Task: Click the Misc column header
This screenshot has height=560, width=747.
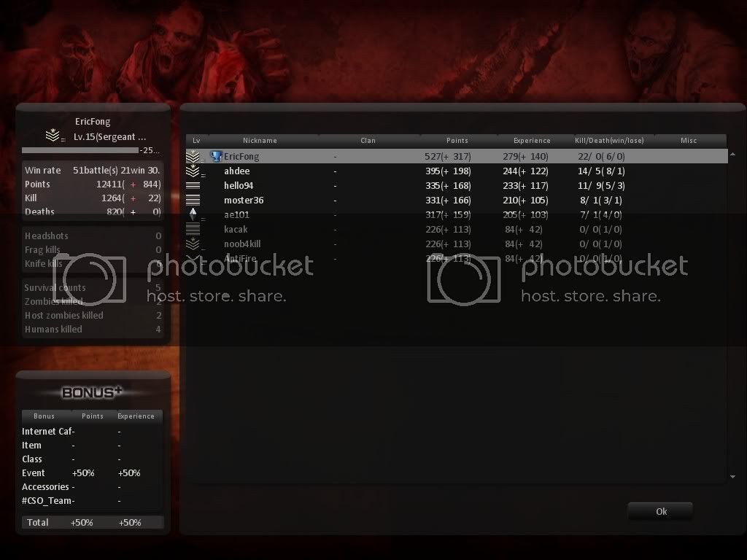Action: (689, 141)
